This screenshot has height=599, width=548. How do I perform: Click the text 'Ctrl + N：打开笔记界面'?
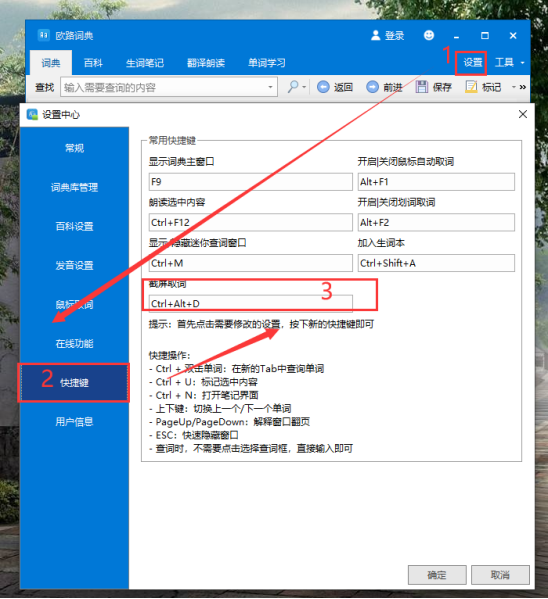pyautogui.click(x=207, y=395)
